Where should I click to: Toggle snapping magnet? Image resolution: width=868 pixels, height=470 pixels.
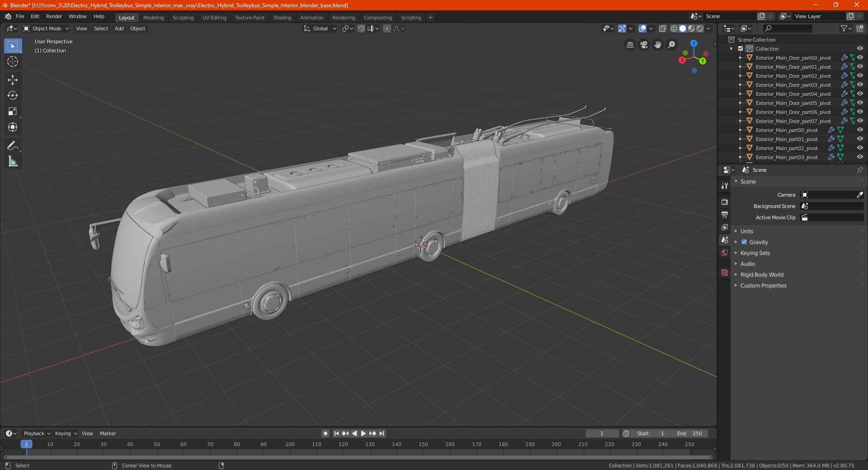(361, 28)
